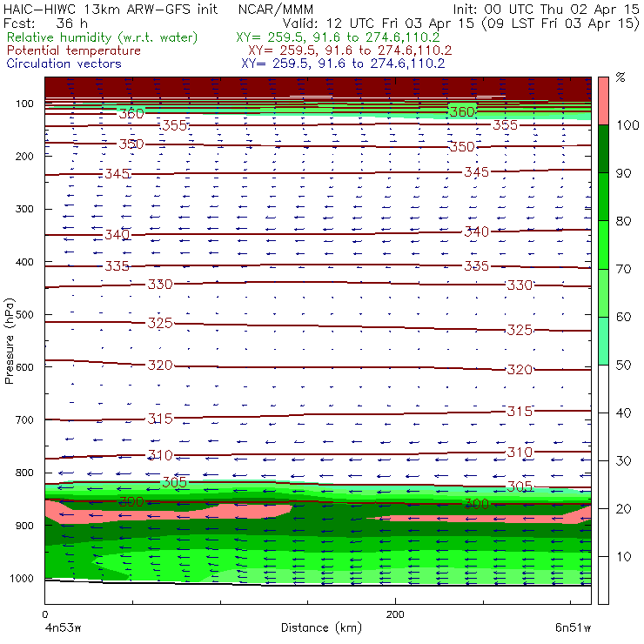Select the blue 'Circulation vectors' legend label

64,64
